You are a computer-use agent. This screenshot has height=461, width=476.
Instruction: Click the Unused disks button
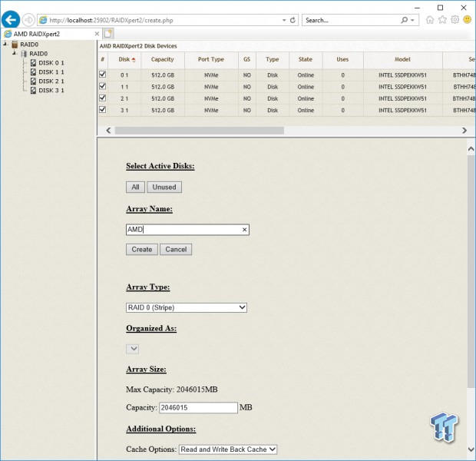164,187
